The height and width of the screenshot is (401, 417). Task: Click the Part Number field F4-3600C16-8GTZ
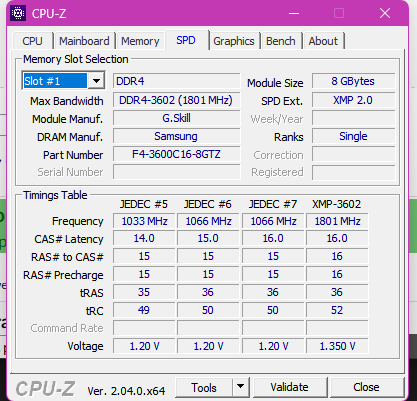click(x=176, y=154)
